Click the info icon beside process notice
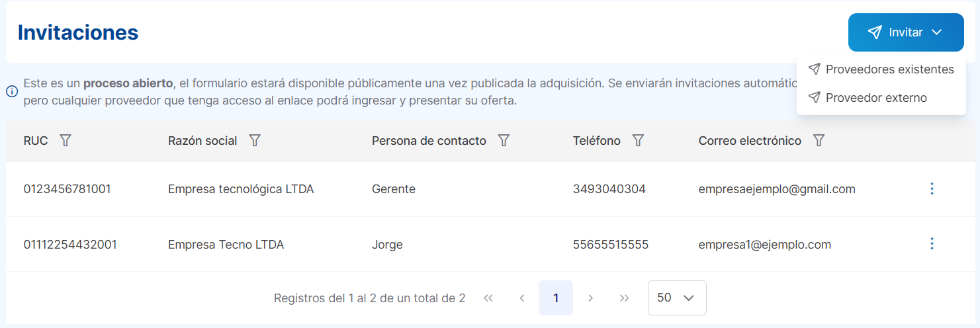The image size is (980, 328). point(12,92)
